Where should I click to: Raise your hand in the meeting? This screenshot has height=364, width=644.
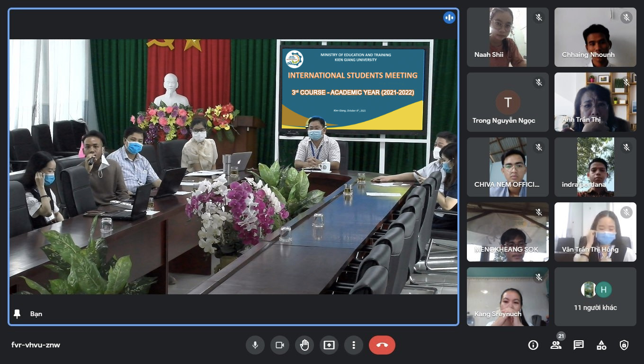pos(304,345)
